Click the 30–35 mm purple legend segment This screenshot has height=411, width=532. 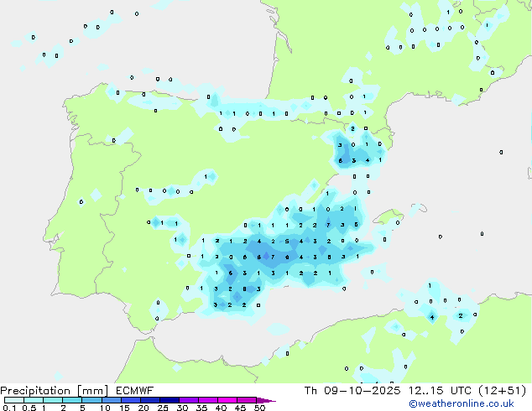pos(188,400)
